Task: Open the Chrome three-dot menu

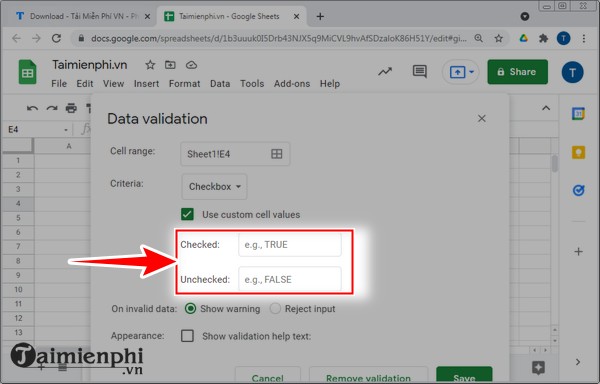Action: [584, 38]
